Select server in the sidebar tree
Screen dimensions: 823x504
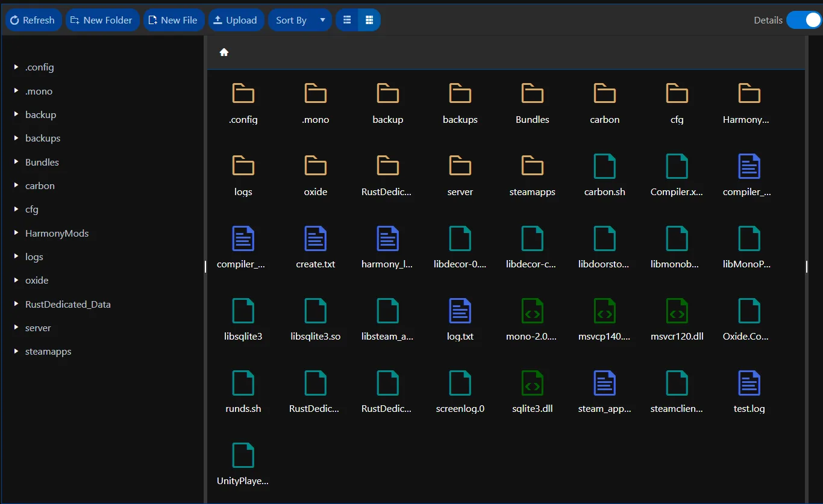point(38,328)
